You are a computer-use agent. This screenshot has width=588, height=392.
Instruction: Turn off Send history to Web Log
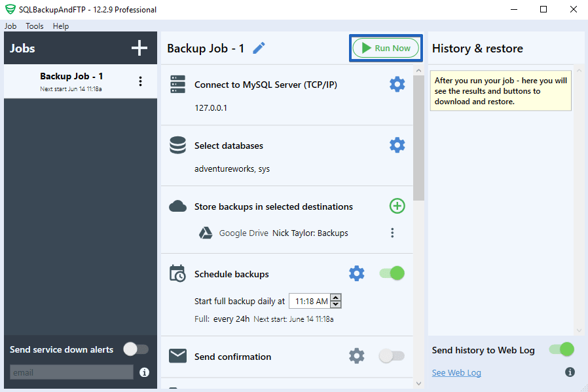pos(562,349)
